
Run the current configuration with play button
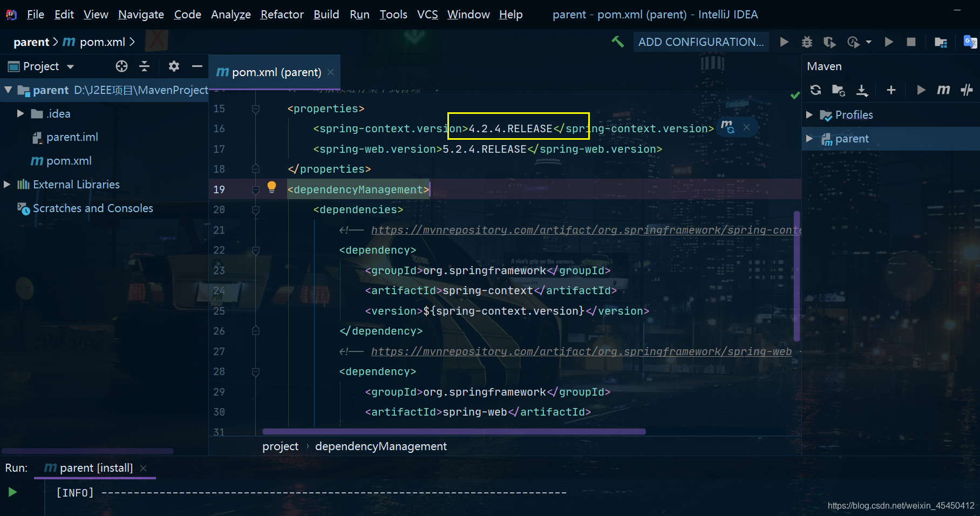[784, 42]
